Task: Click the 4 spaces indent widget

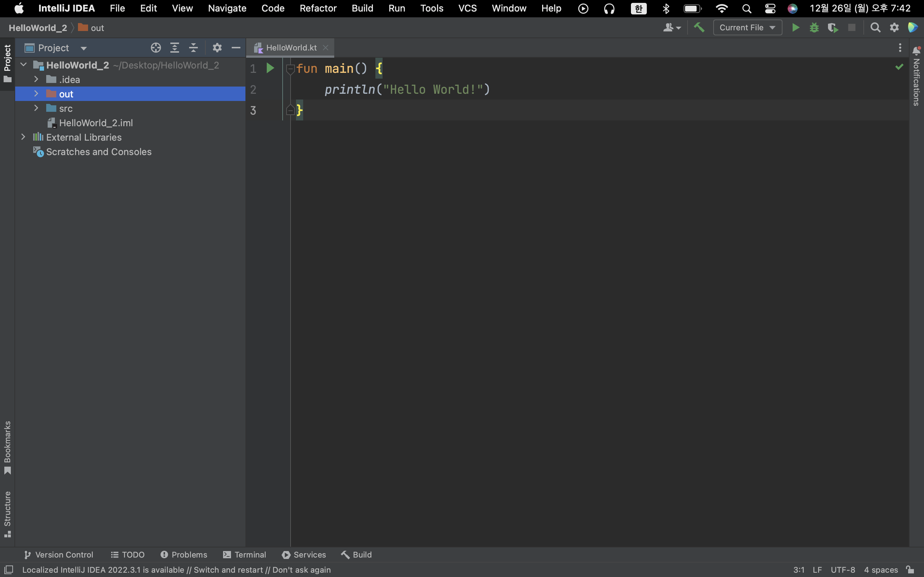Action: (x=880, y=569)
